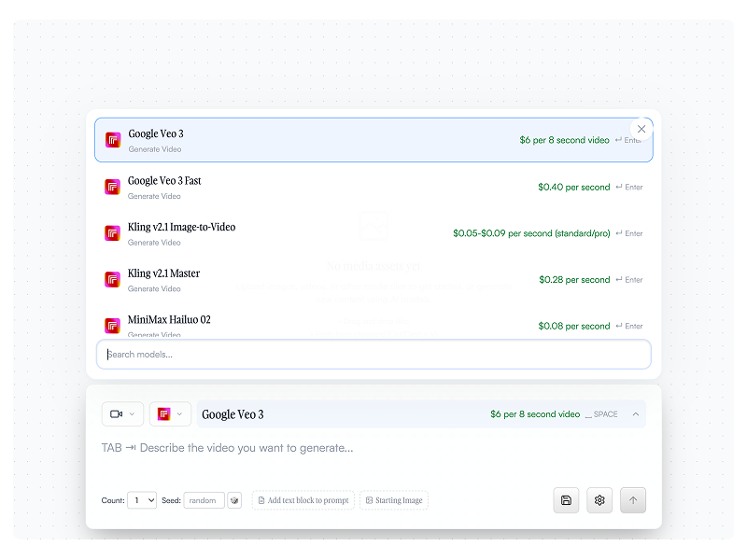The width and height of the screenshot is (747, 560).
Task: Select Google Veo 3 model row
Action: tap(373, 140)
